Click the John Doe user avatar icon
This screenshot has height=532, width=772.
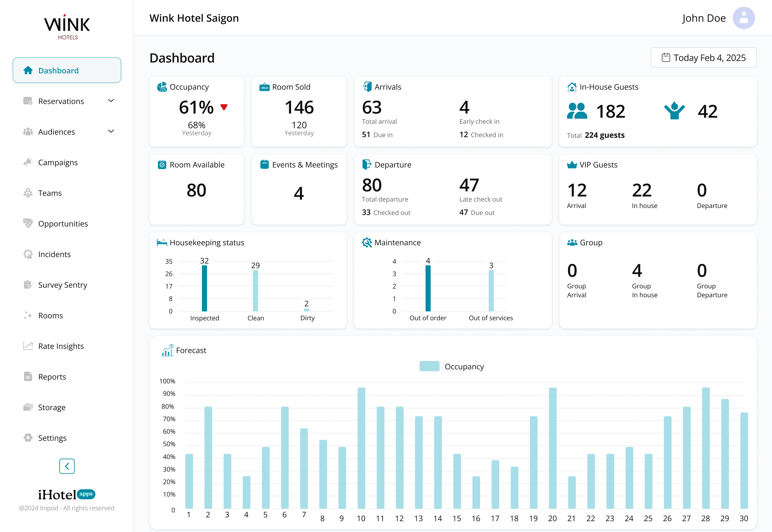[x=743, y=18]
